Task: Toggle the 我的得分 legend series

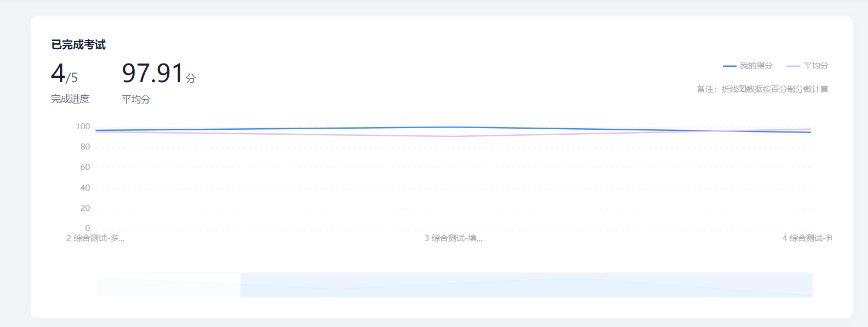Action: point(747,66)
